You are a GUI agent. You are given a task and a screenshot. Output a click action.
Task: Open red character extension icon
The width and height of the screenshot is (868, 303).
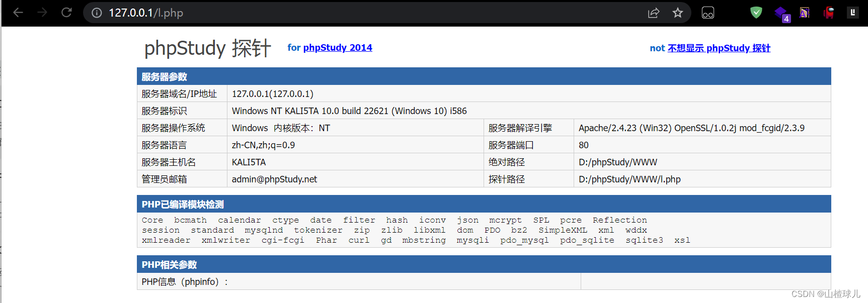coord(829,13)
